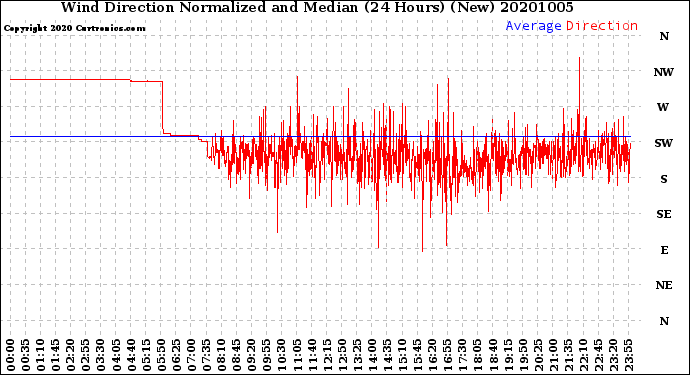Click the 19:50 time label
The height and width of the screenshot is (375, 690).
[523, 355]
